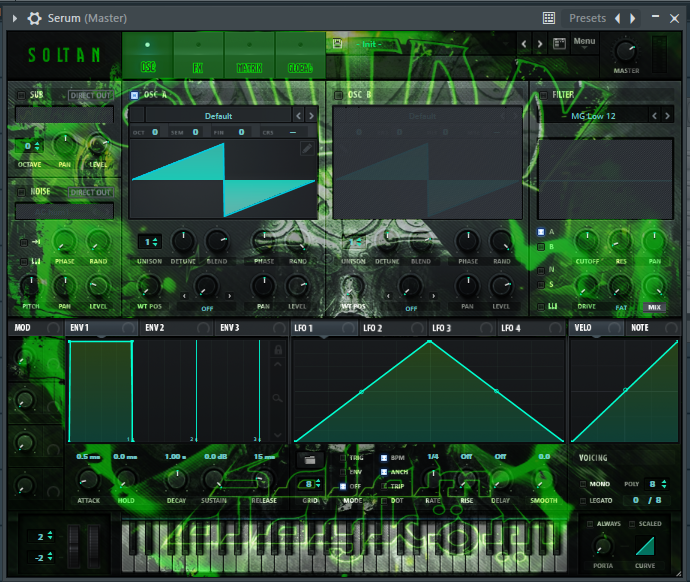Select previous OSC A wavetable

coord(299,116)
